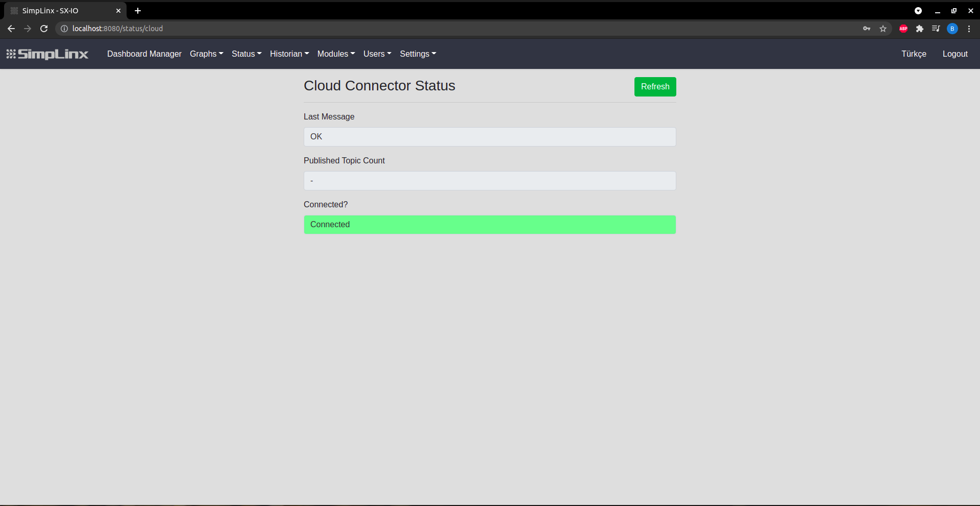Click the Published Topic Count field
The image size is (980, 506).
[x=490, y=181]
